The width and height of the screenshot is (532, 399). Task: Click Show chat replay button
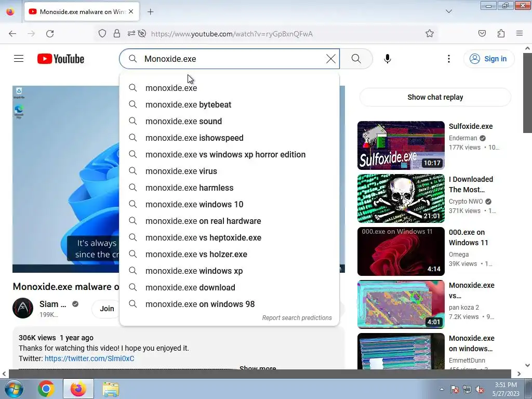pyautogui.click(x=435, y=97)
